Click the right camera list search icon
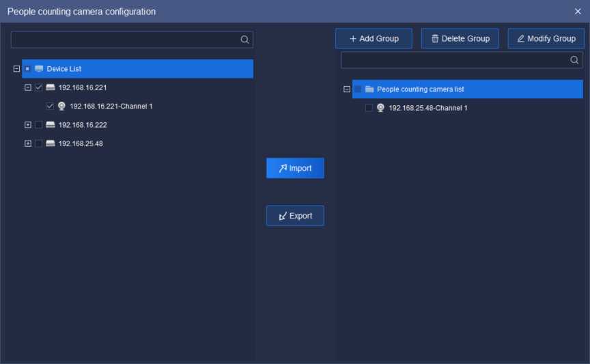 [x=574, y=60]
